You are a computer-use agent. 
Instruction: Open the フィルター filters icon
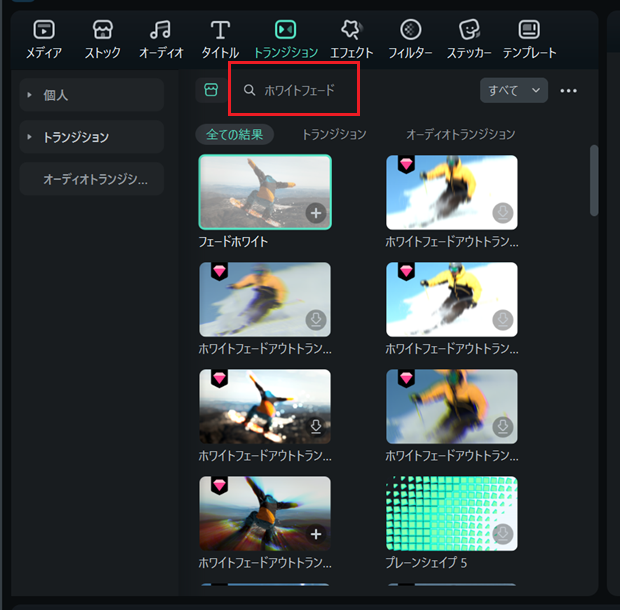point(410,30)
